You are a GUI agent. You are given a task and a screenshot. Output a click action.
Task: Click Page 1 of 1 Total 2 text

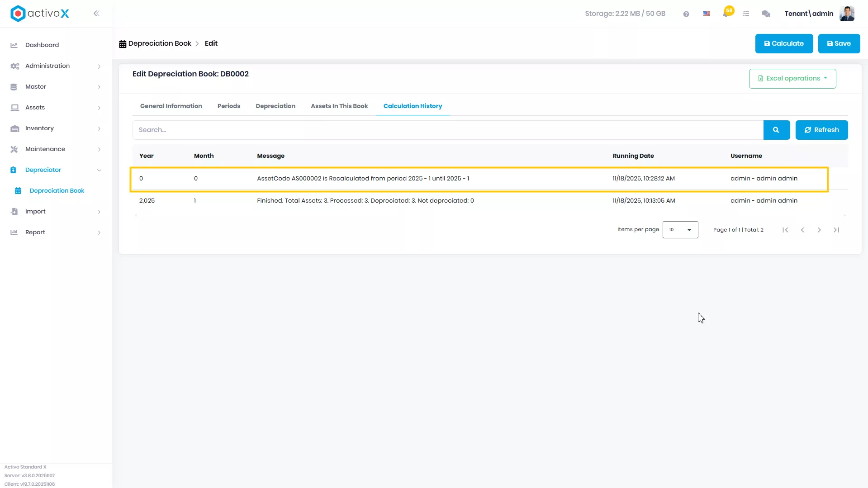coord(738,230)
